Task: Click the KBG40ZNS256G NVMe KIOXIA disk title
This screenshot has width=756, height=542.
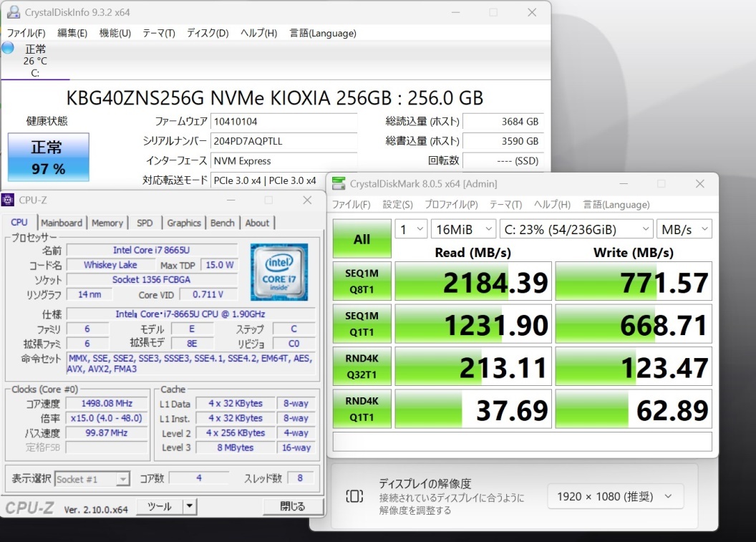Action: (274, 98)
